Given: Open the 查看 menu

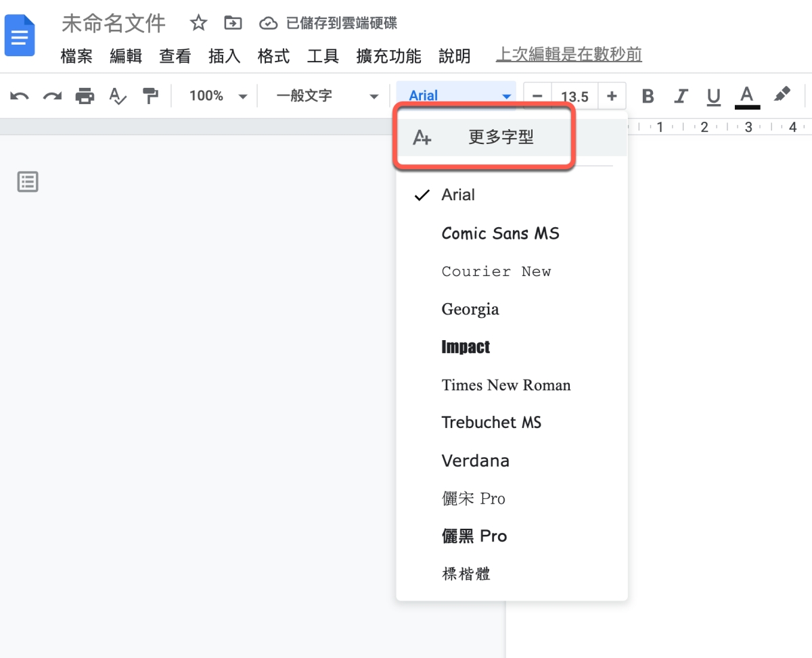Looking at the screenshot, I should (x=175, y=56).
